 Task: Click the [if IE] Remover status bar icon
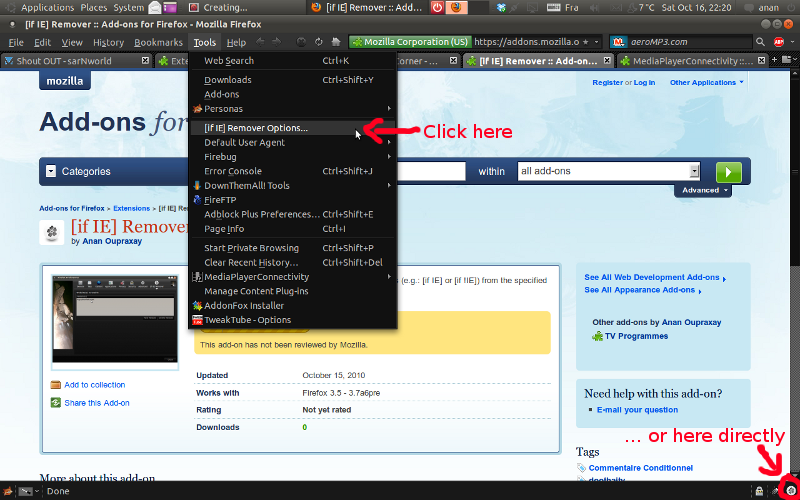click(792, 490)
